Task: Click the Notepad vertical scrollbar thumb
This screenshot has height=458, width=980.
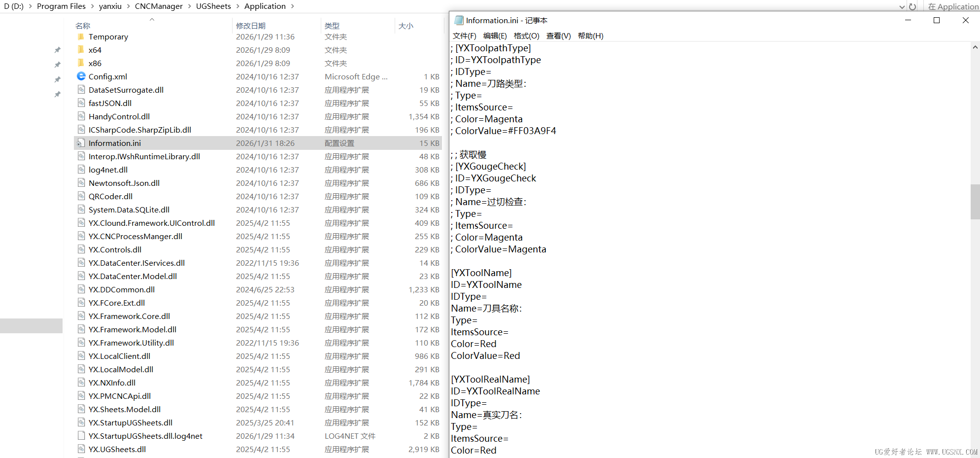Action: tap(975, 202)
